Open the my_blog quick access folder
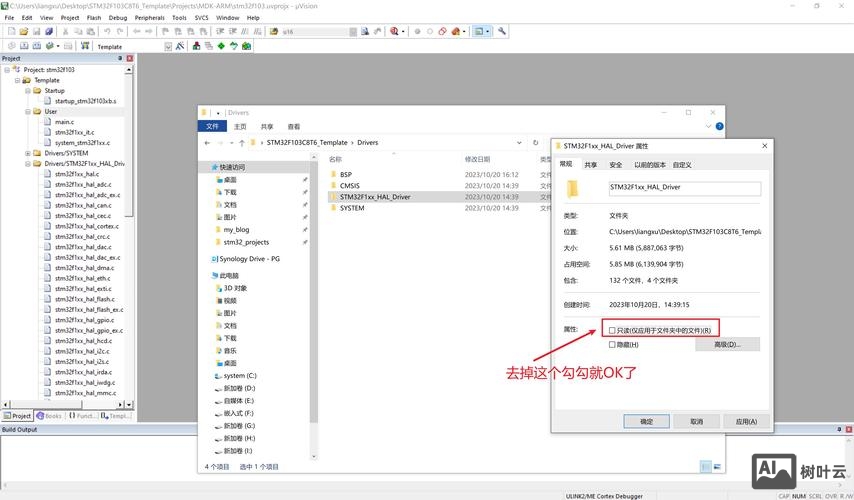This screenshot has width=854, height=500. pyautogui.click(x=236, y=229)
